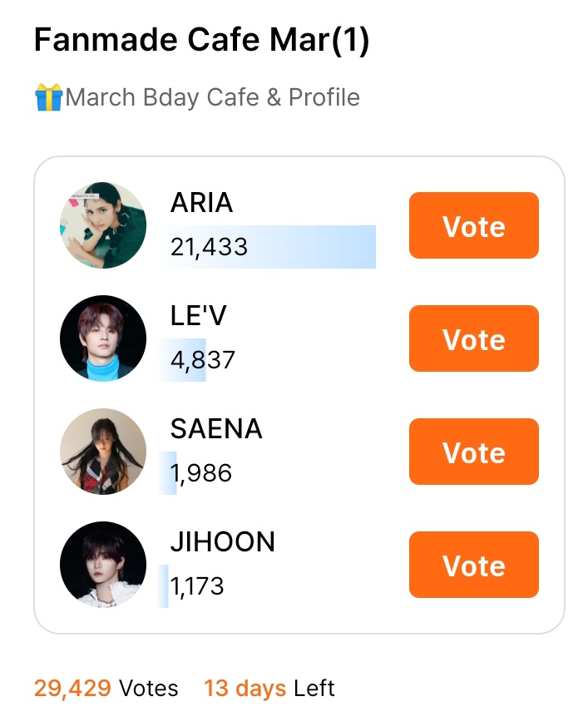Select the ARIA name label

tap(201, 202)
